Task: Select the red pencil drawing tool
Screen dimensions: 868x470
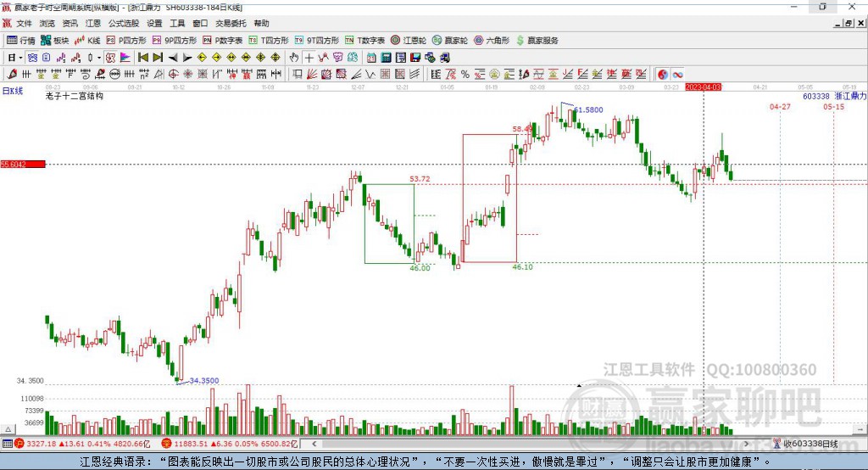Action: [12, 75]
